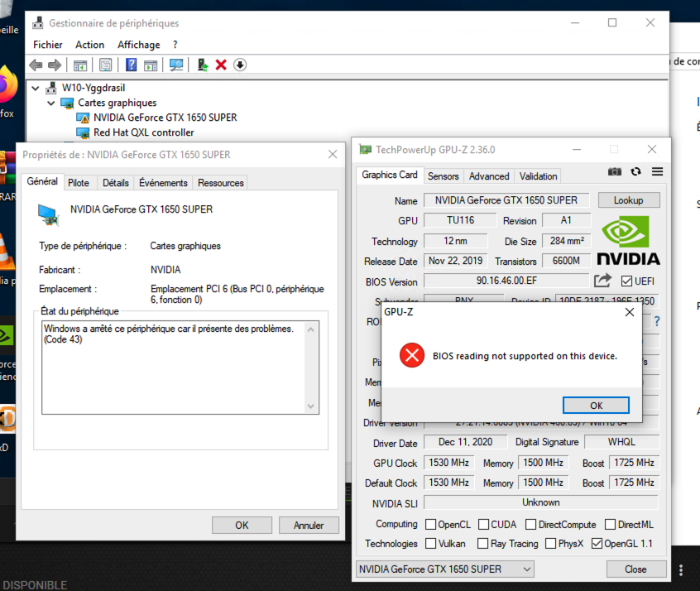Click the Firefox desktop icon
The image size is (700, 591).
[x=8, y=85]
